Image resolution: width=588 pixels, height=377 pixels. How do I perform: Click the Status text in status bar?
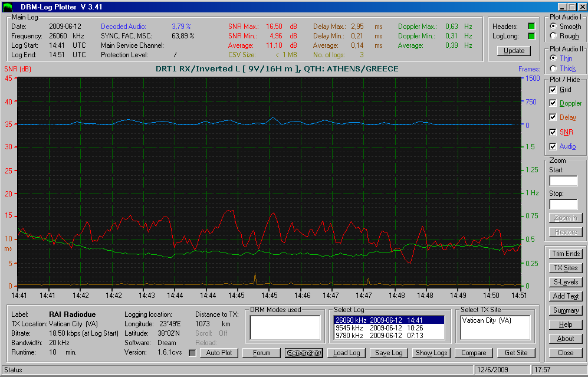point(13,370)
